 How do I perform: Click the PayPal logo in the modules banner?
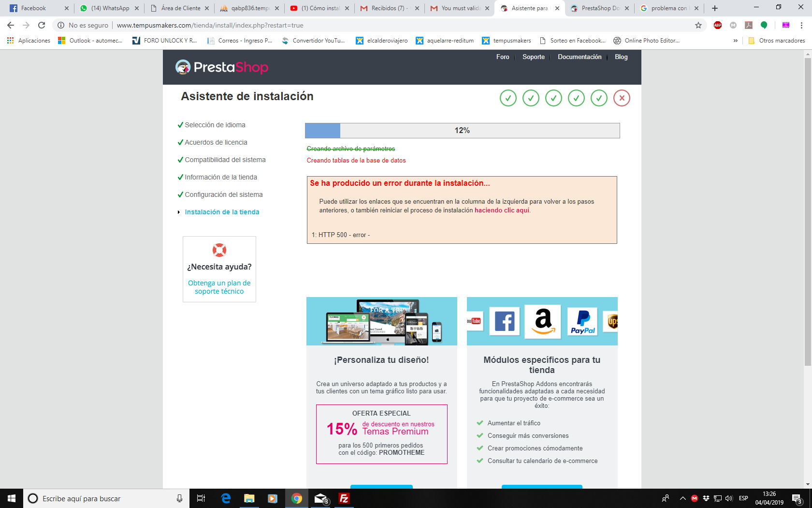[x=582, y=322]
